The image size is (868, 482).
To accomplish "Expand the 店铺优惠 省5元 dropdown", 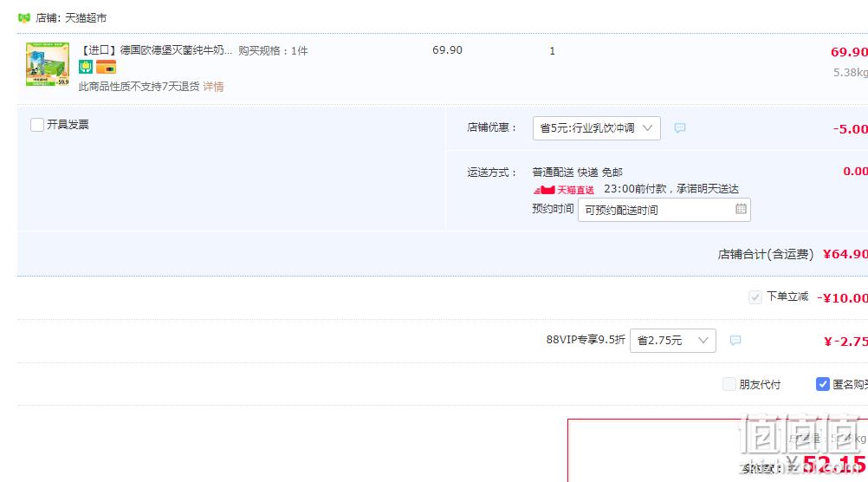I will [596, 128].
